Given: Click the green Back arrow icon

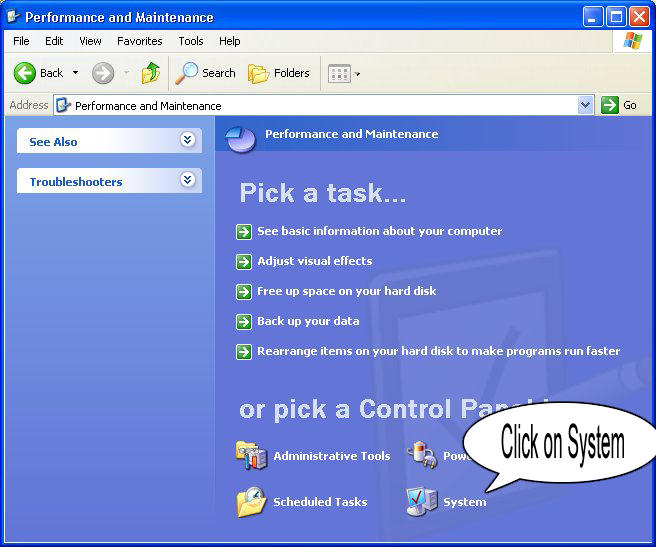Looking at the screenshot, I should click(x=25, y=73).
